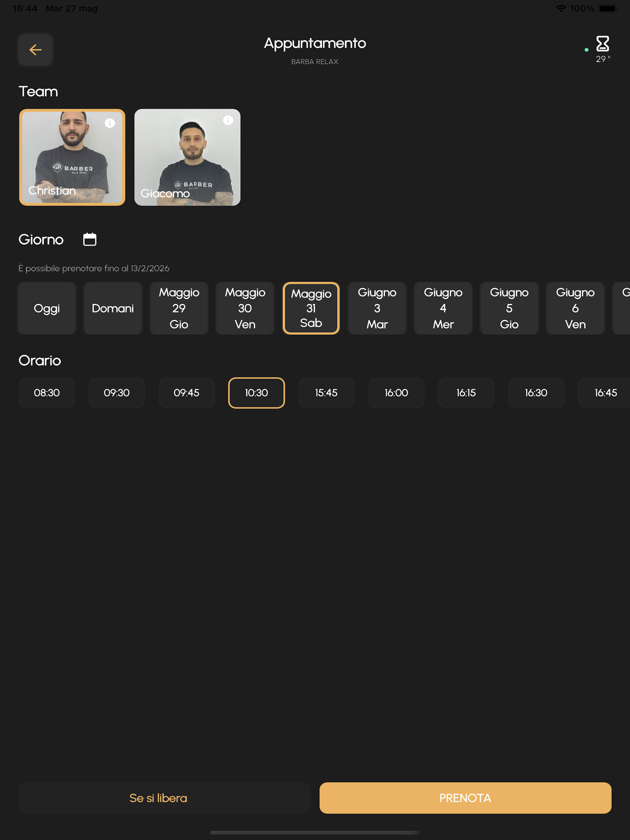Tap the Wi-Fi icon in status bar
Screen dimensions: 630x840
561,8
